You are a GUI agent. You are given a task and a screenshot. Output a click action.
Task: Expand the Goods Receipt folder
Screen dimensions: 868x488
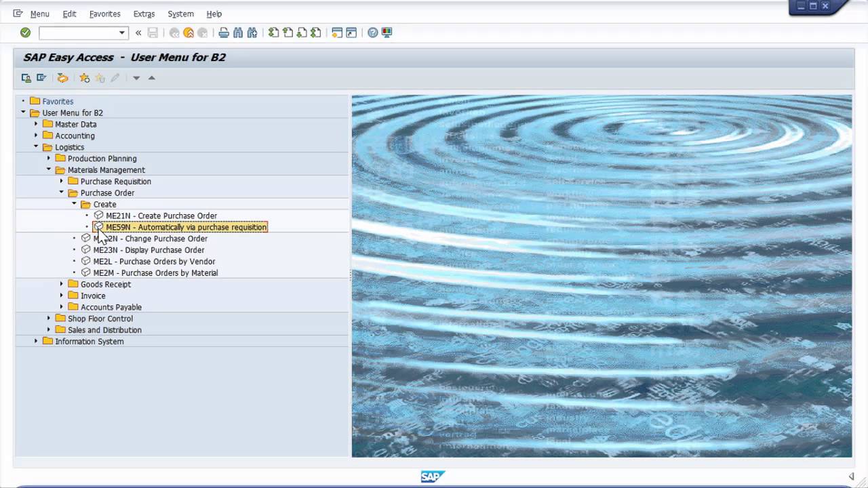pos(62,284)
